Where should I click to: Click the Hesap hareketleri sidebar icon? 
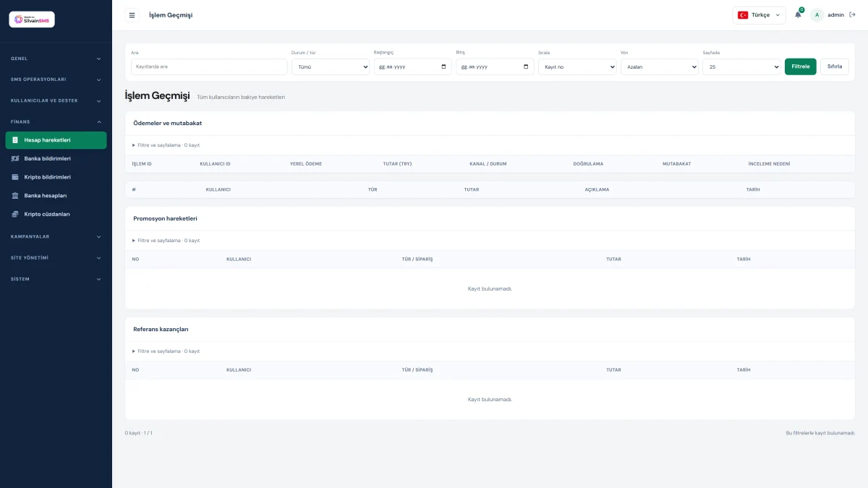click(16, 140)
